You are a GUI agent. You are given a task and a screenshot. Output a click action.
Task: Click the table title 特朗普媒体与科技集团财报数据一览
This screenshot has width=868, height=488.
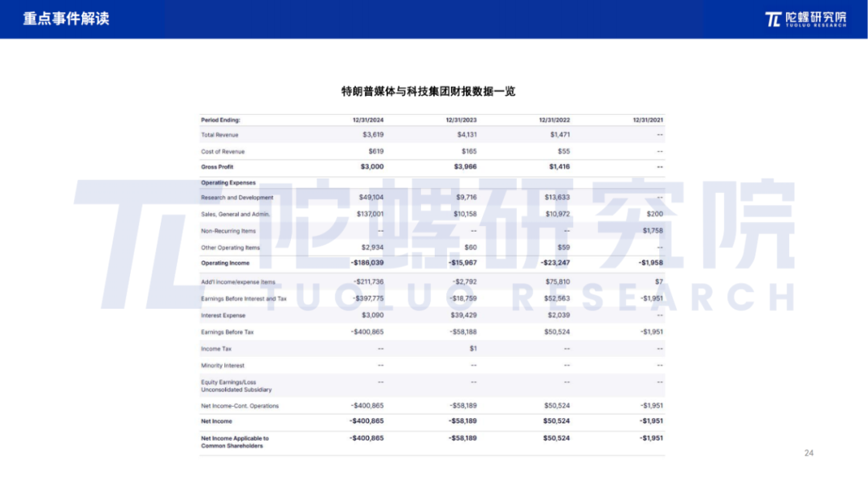pyautogui.click(x=428, y=92)
